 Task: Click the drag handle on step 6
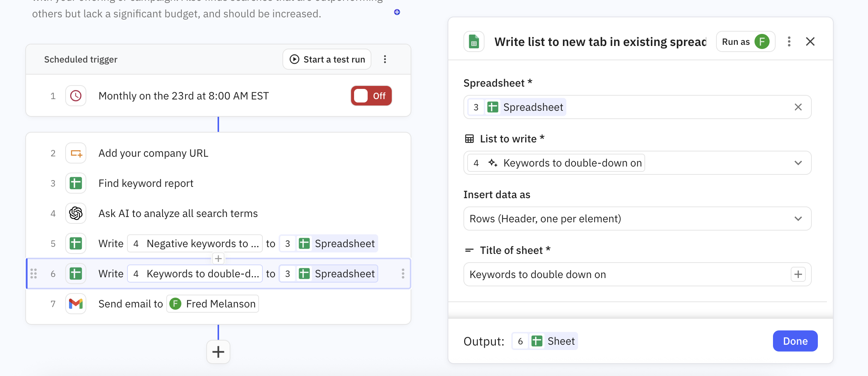point(34,274)
